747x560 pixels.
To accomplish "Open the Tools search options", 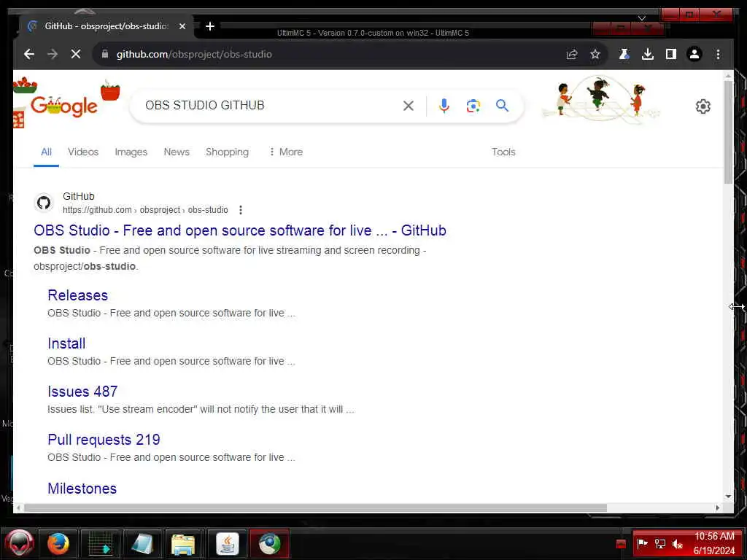I will click(503, 152).
